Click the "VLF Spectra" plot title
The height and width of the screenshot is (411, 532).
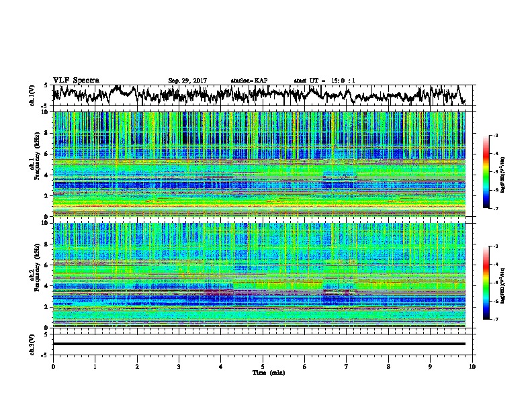click(x=76, y=80)
